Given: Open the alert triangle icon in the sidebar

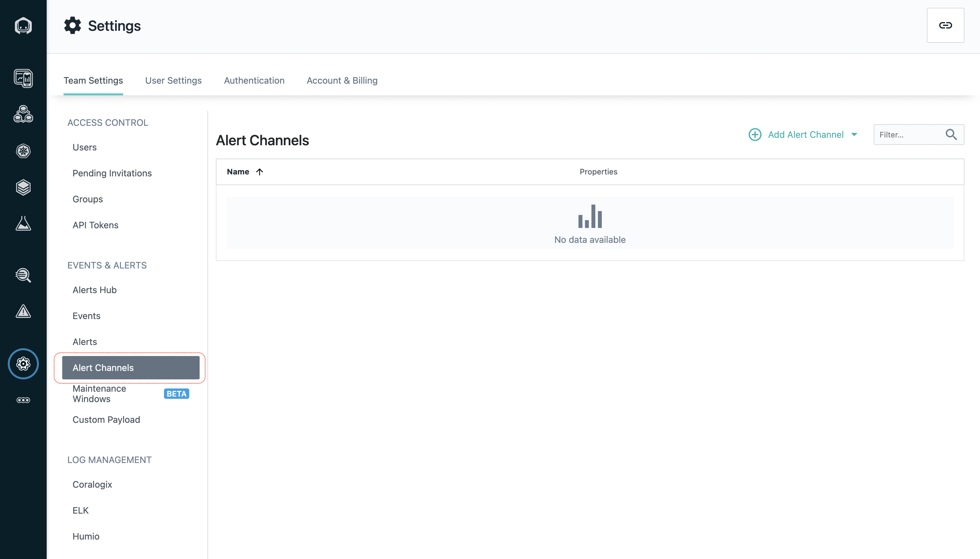Looking at the screenshot, I should click(x=23, y=311).
